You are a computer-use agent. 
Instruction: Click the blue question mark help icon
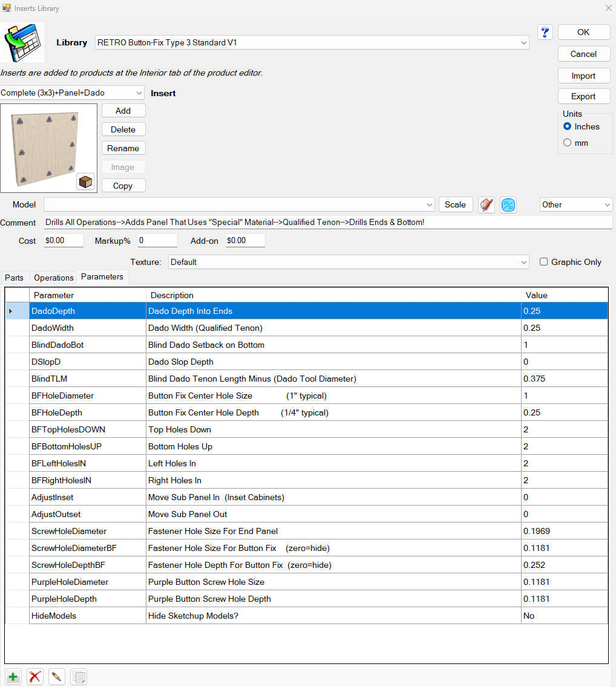(545, 33)
